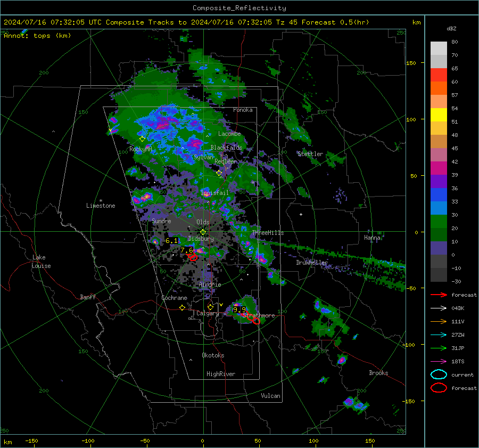Pick the red 60–65 dBZ color swatch
The image size is (479, 448).
pyautogui.click(x=439, y=75)
